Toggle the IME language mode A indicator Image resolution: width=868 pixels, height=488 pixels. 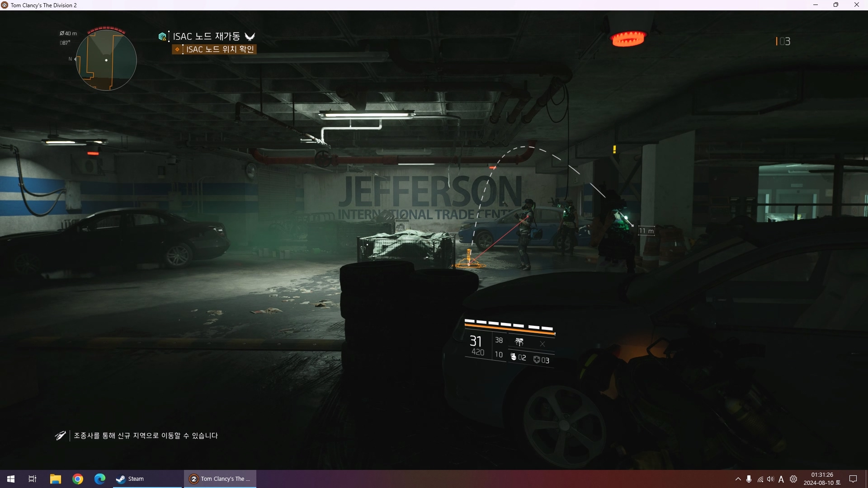click(781, 479)
